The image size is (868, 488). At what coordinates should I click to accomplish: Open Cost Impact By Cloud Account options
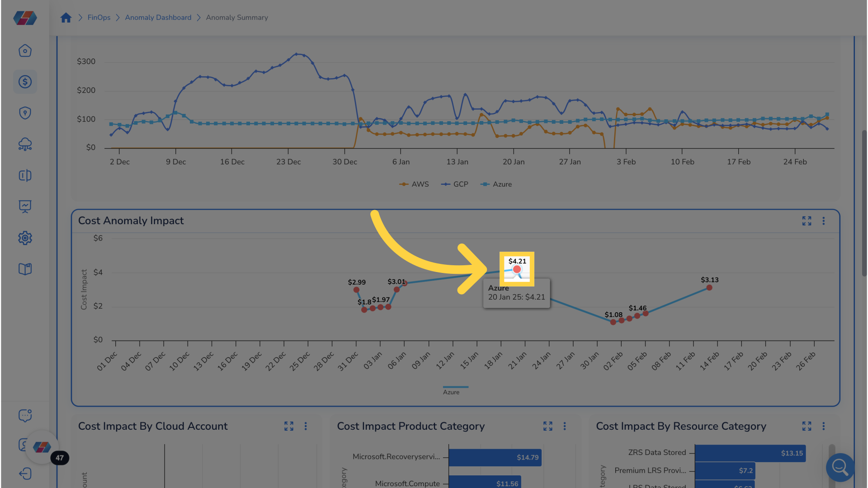pos(306,426)
